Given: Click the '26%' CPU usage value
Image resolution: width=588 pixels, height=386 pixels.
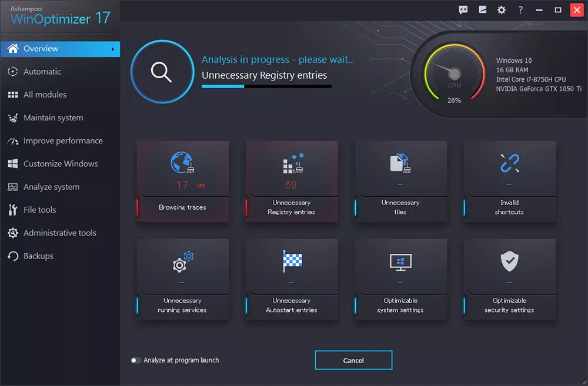Looking at the screenshot, I should (454, 100).
